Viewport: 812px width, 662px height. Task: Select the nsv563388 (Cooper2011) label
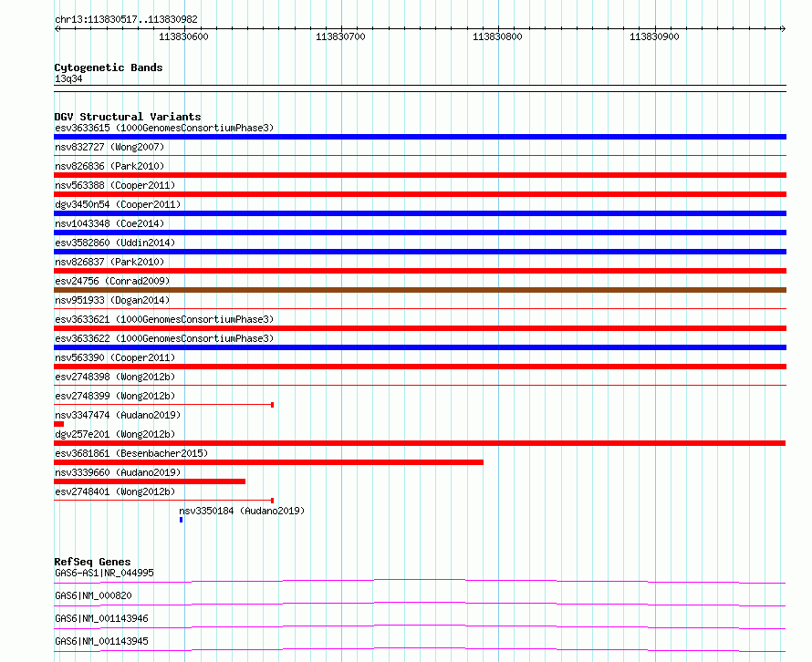coord(115,185)
